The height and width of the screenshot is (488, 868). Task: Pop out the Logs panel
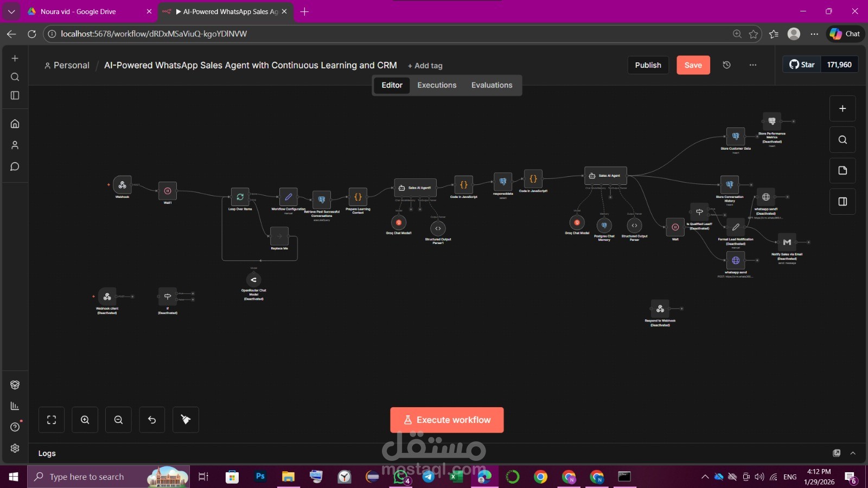tap(837, 453)
